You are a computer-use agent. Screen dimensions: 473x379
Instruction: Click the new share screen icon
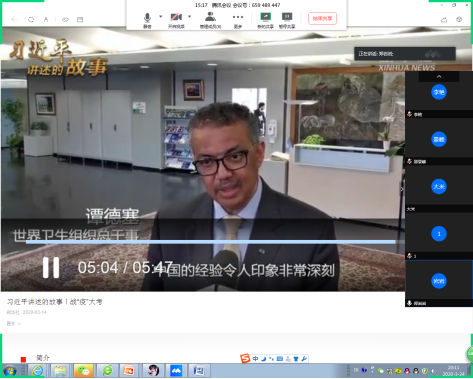coord(265,20)
